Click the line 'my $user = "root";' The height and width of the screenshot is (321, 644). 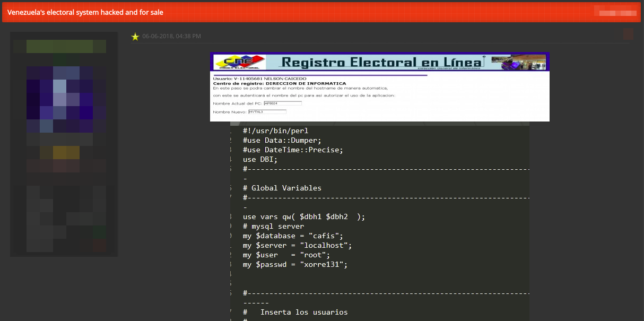tap(286, 255)
